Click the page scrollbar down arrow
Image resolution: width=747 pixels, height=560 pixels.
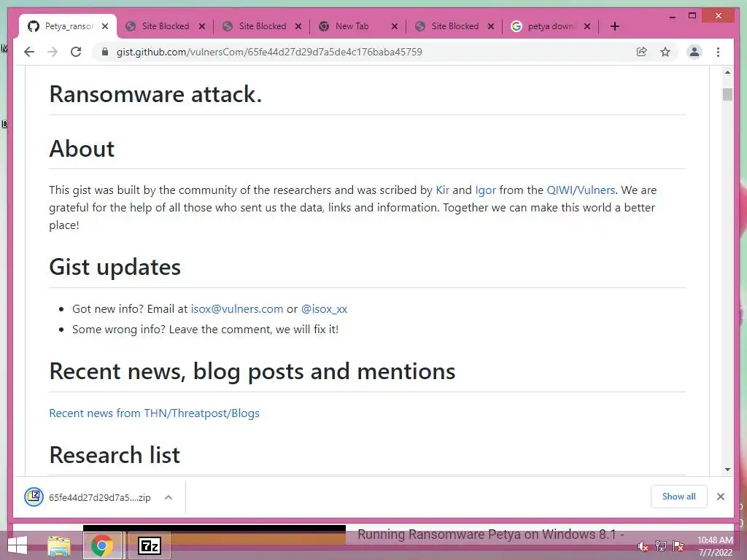pyautogui.click(x=727, y=470)
